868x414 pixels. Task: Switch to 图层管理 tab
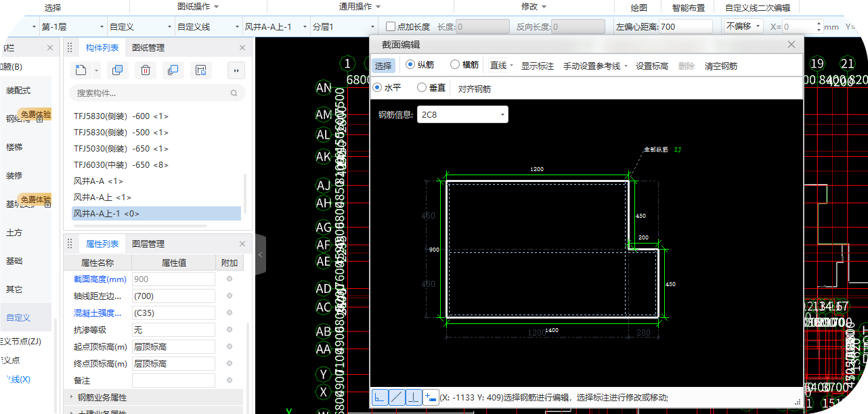(x=148, y=244)
